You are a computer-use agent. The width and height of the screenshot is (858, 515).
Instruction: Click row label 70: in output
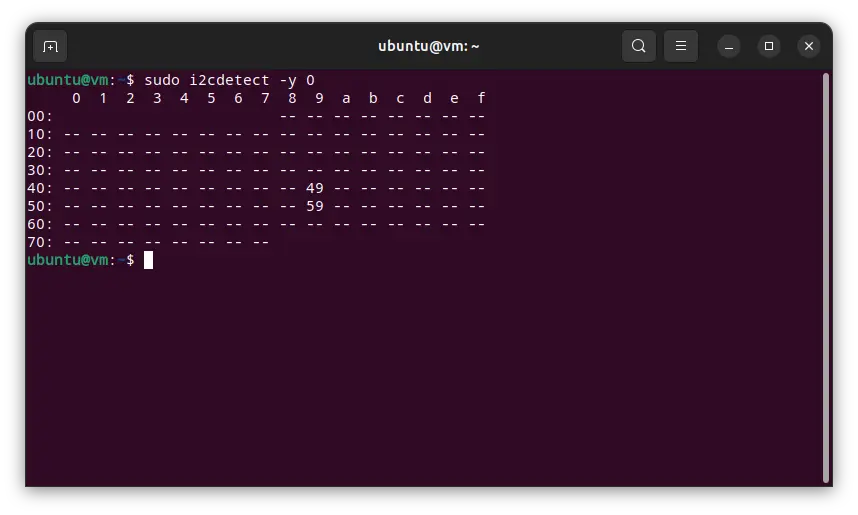(x=40, y=242)
